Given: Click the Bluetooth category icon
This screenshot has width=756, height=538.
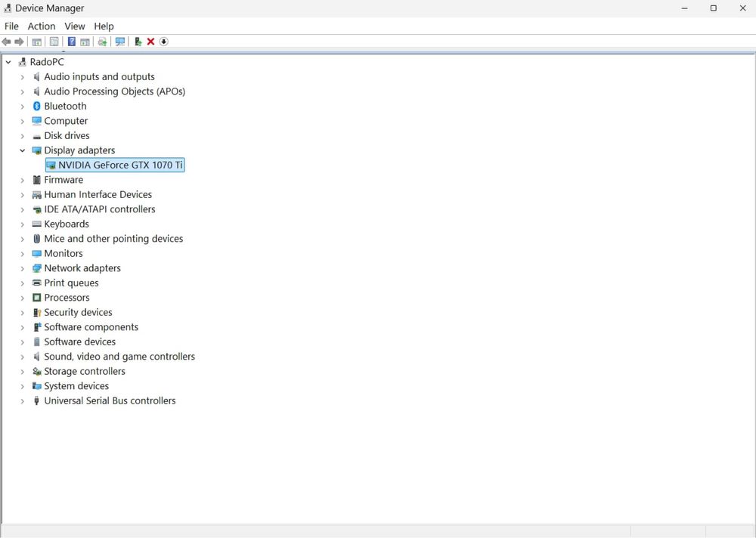Looking at the screenshot, I should [x=36, y=106].
